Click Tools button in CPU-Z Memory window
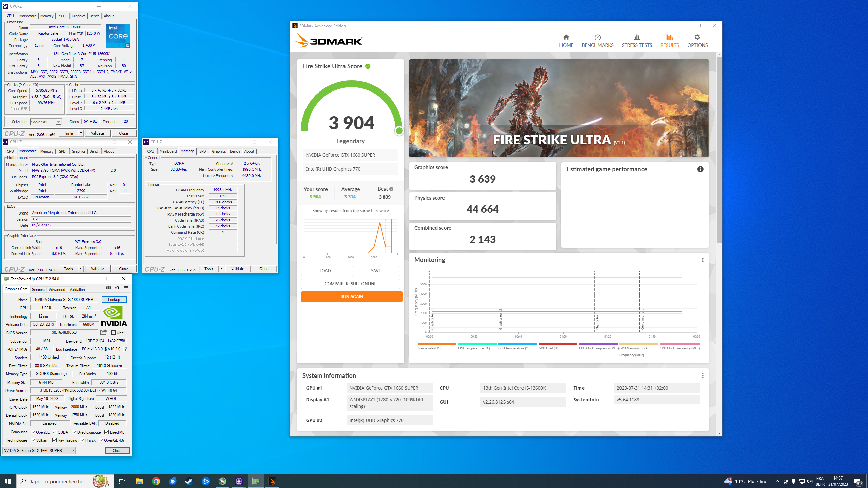The height and width of the screenshot is (488, 868). pos(209,269)
